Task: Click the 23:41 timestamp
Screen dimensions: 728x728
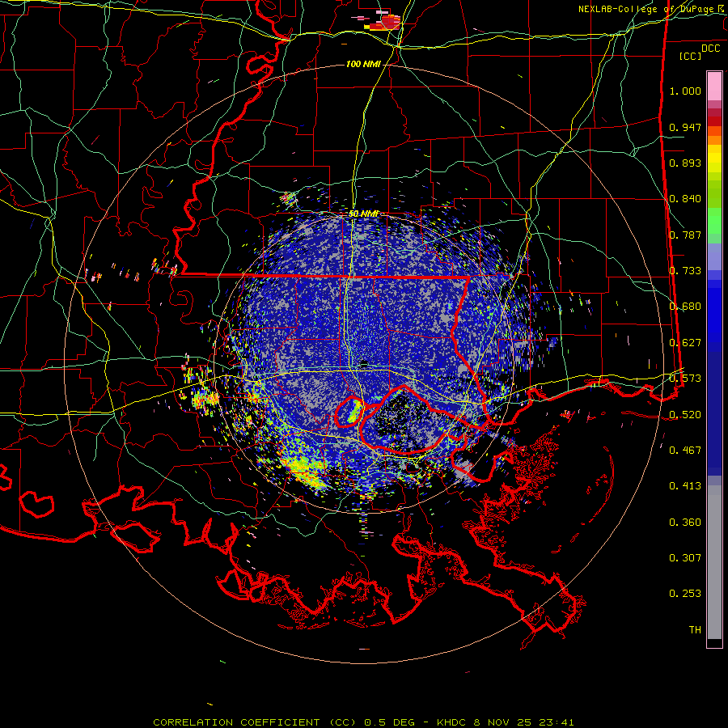Action: tap(557, 722)
